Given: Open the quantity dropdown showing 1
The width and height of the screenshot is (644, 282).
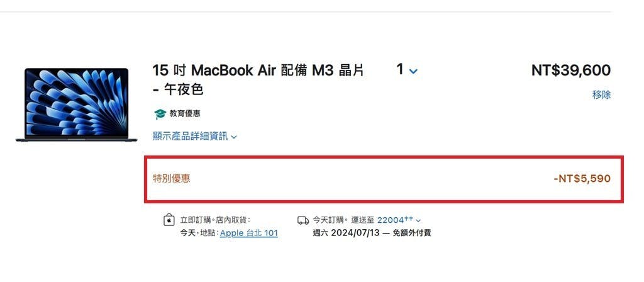Looking at the screenshot, I should [x=407, y=70].
